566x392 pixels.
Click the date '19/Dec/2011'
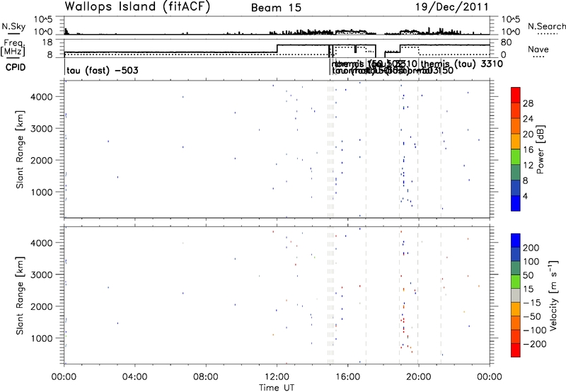pos(452,7)
